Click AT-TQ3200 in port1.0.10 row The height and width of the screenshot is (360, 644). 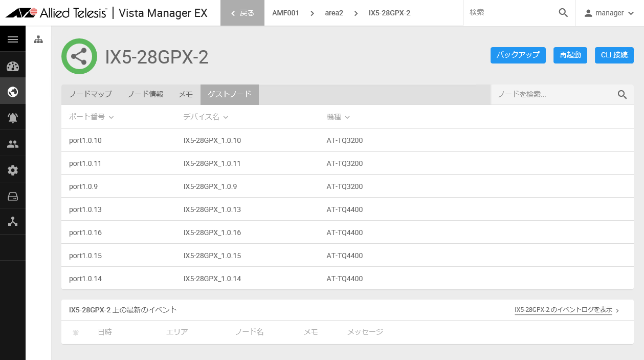pyautogui.click(x=345, y=140)
